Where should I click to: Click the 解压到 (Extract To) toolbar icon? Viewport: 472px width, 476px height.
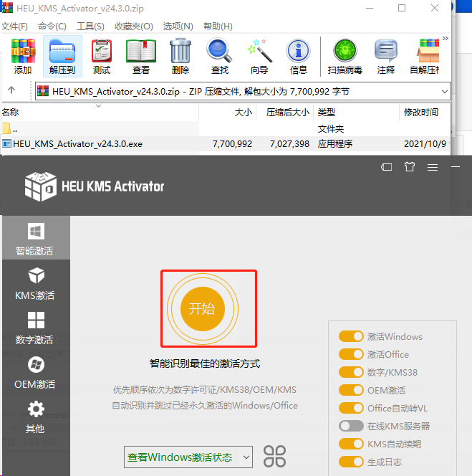tap(62, 57)
